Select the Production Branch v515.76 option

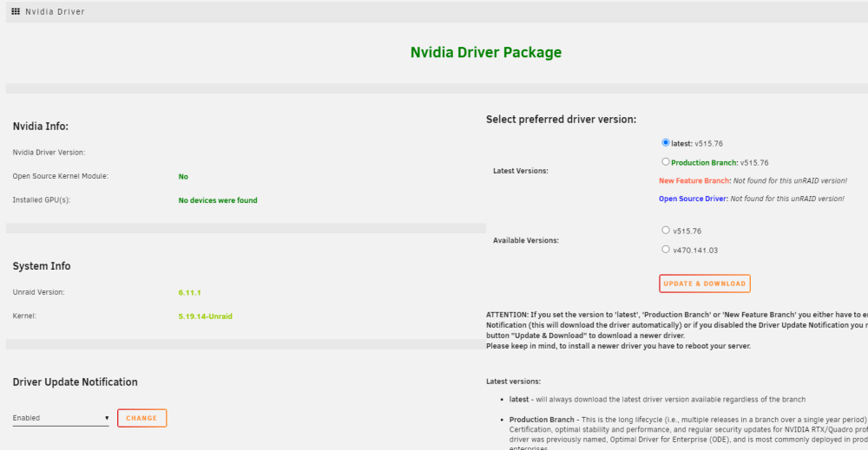click(x=666, y=162)
